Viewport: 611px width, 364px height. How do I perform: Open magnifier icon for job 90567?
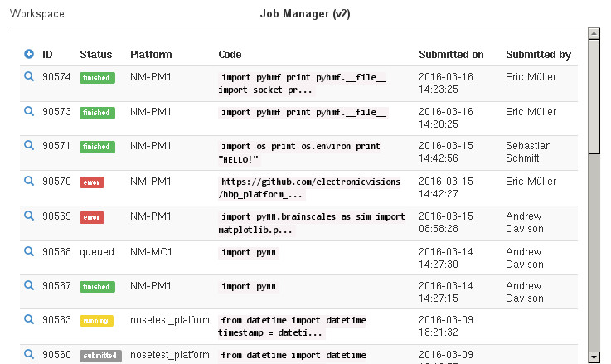coord(29,284)
